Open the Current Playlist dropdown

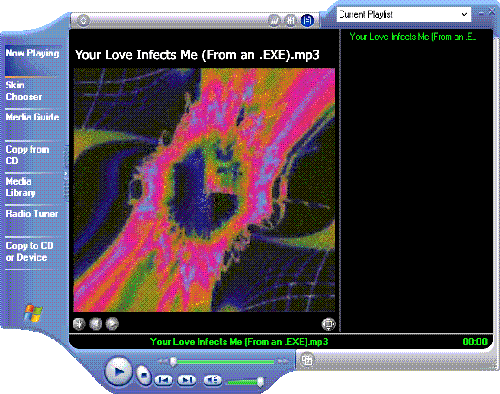(404, 15)
